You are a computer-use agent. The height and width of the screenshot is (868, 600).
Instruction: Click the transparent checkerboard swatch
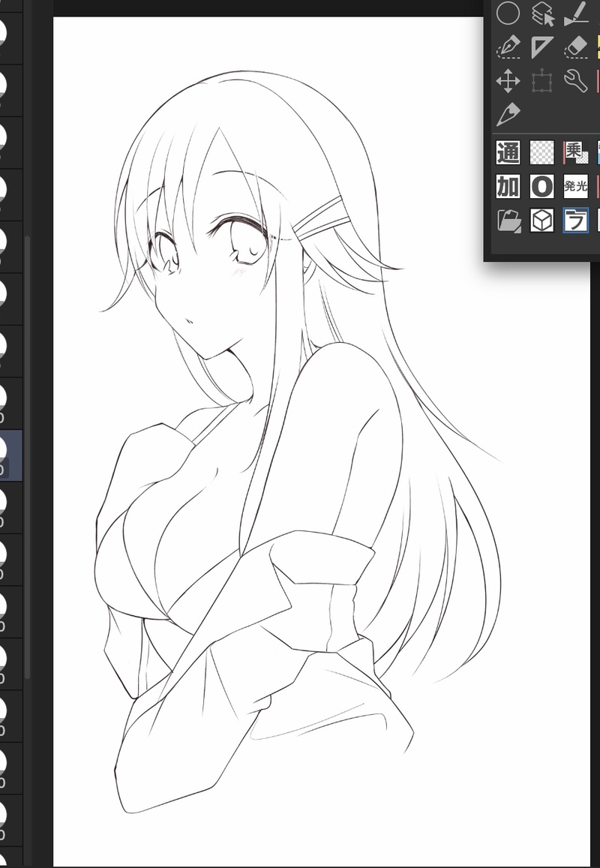click(542, 152)
